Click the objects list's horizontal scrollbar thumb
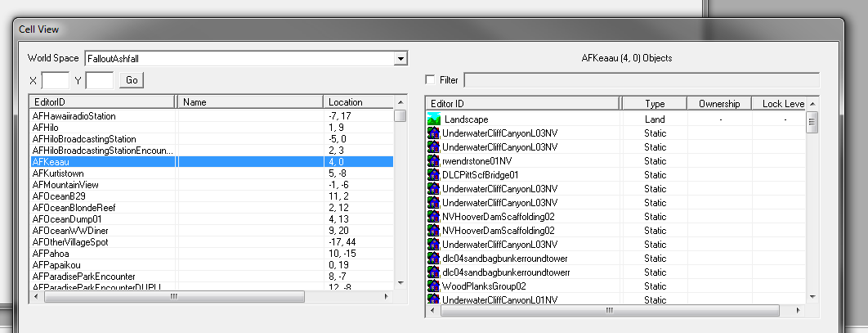This screenshot has height=333, width=868. coord(609,310)
